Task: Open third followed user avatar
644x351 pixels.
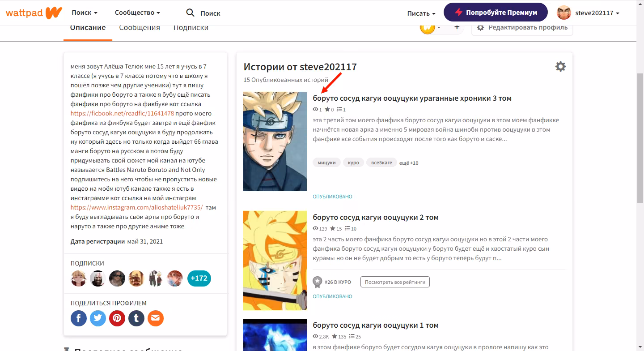Action: point(117,278)
